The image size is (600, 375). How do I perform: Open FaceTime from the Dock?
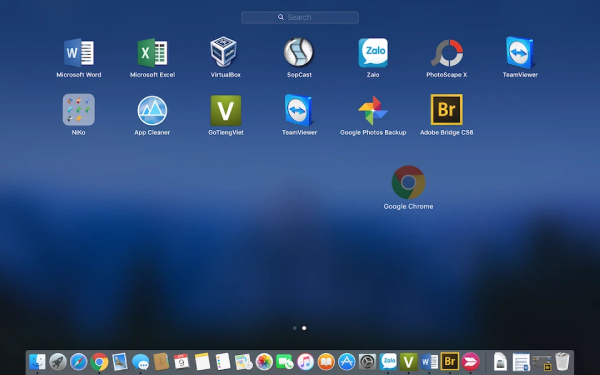[x=284, y=362]
